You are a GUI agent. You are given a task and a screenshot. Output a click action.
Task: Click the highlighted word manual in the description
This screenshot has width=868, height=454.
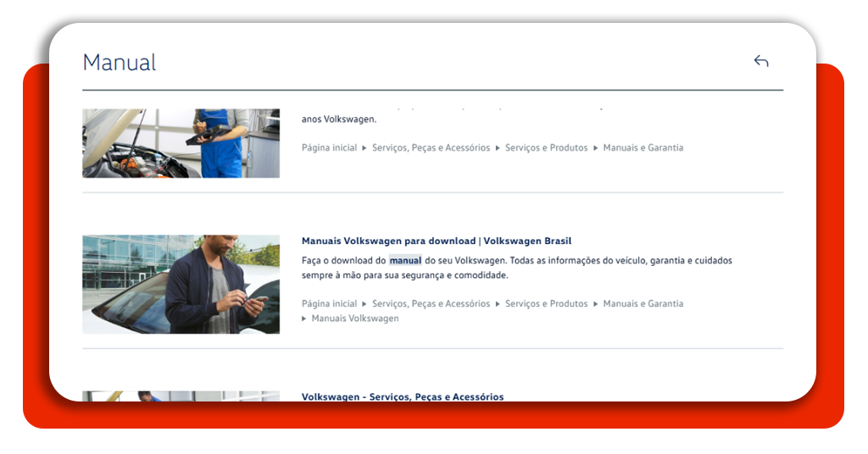(x=405, y=260)
